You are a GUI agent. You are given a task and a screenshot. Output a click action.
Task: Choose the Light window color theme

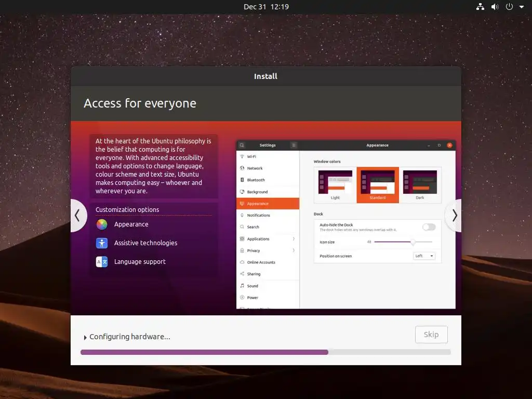pos(335,185)
